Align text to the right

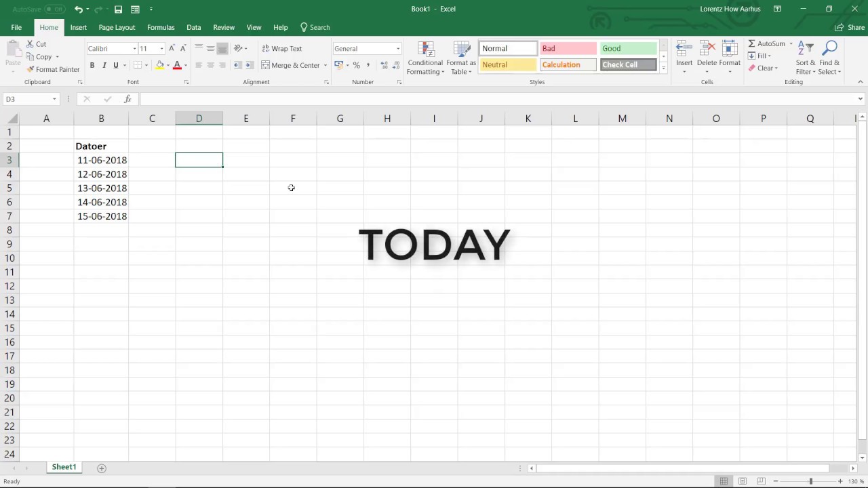(222, 66)
